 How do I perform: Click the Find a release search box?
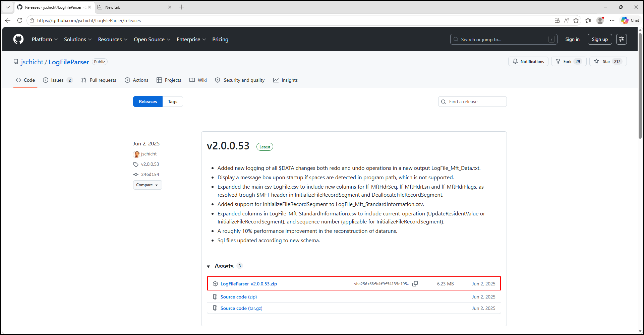coord(472,102)
